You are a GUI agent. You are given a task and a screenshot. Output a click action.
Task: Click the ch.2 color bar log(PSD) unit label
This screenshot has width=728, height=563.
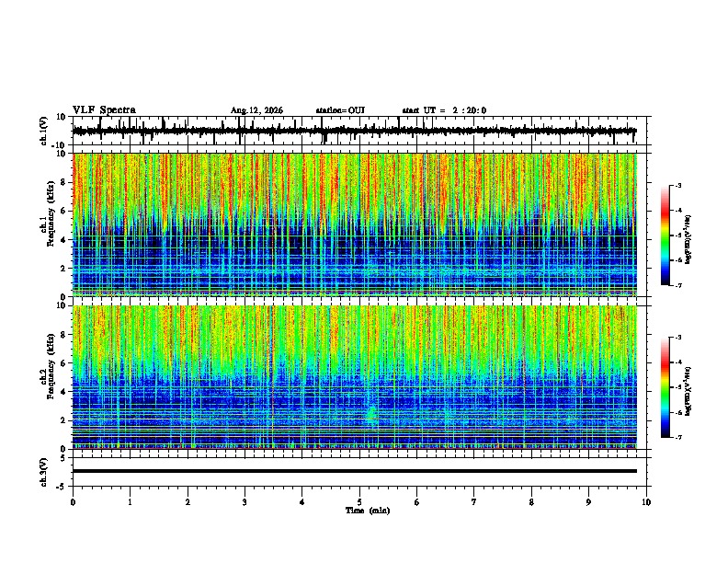click(688, 391)
